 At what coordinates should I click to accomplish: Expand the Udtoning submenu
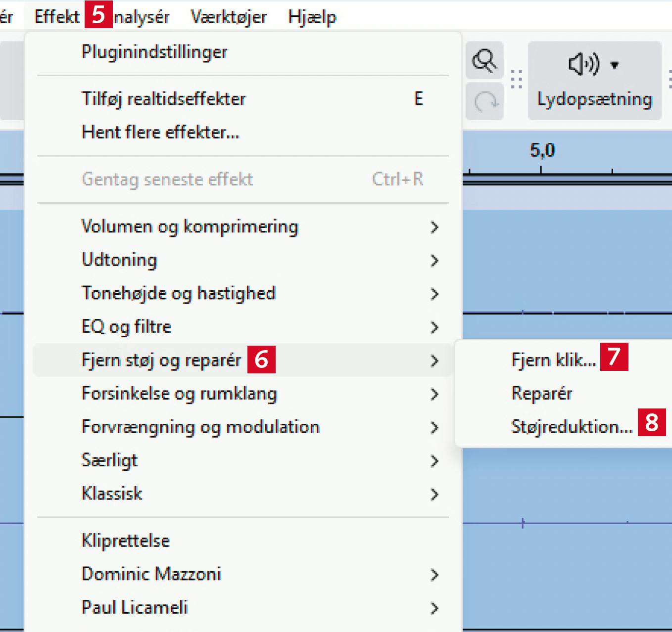pos(119,260)
